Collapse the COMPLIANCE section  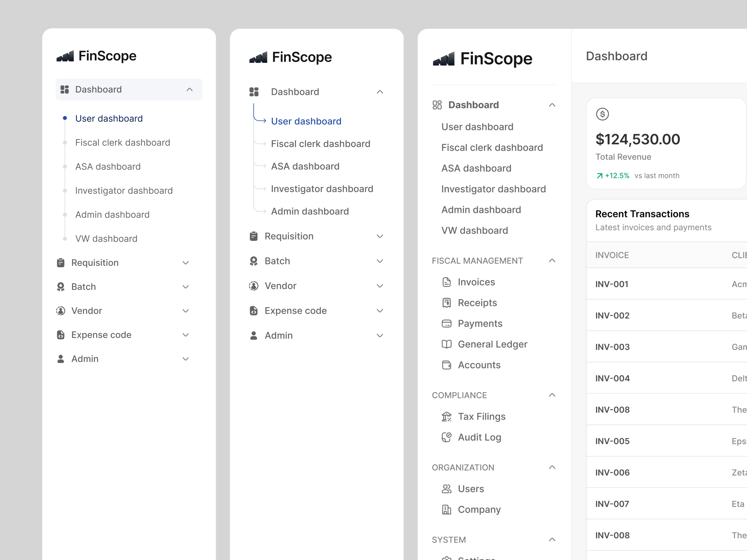click(552, 395)
